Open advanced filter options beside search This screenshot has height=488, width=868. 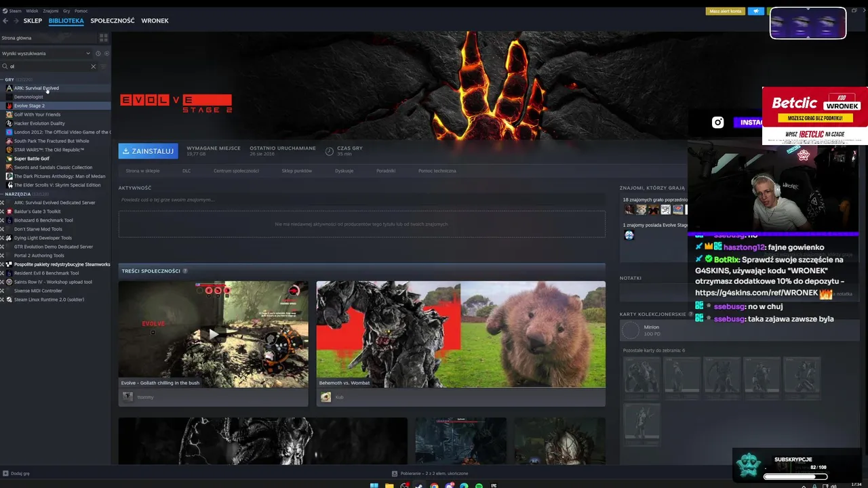(104, 66)
